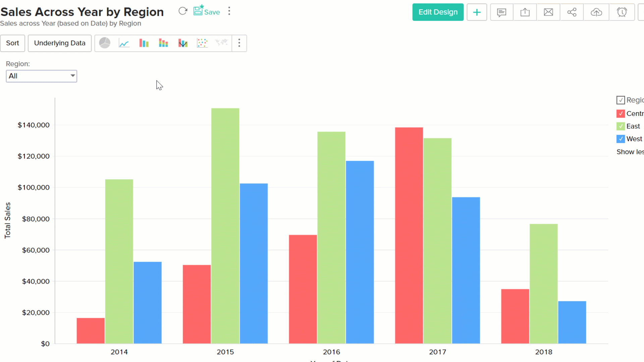Click the email envelope icon

pyautogui.click(x=548, y=12)
